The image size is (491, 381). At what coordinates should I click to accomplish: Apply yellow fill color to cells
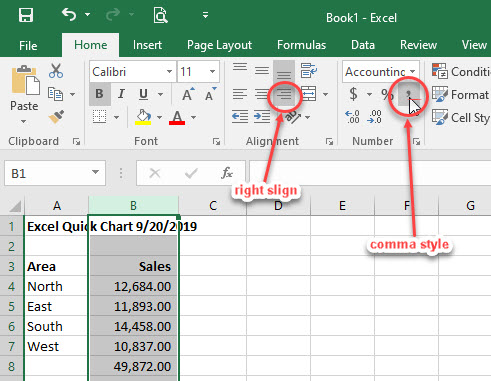pyautogui.click(x=143, y=117)
